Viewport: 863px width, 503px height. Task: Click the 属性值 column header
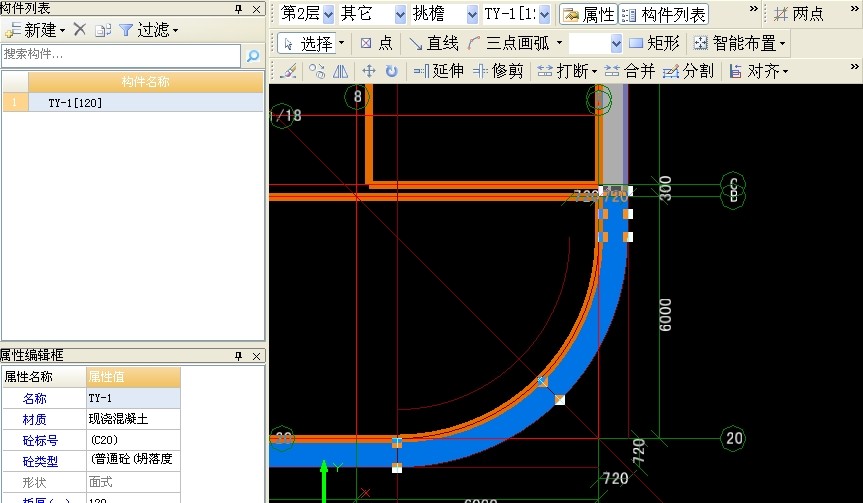(133, 377)
